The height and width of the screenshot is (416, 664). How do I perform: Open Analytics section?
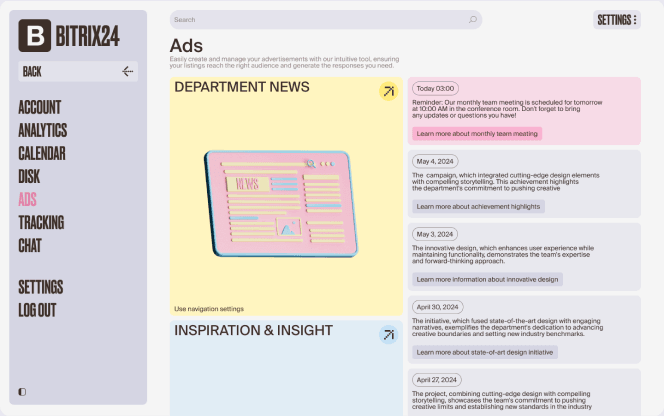[43, 130]
